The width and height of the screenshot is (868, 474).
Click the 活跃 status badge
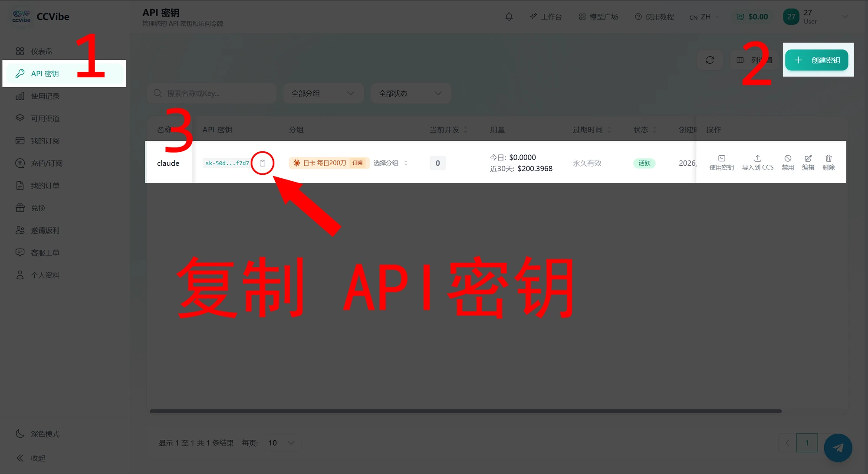click(x=644, y=163)
